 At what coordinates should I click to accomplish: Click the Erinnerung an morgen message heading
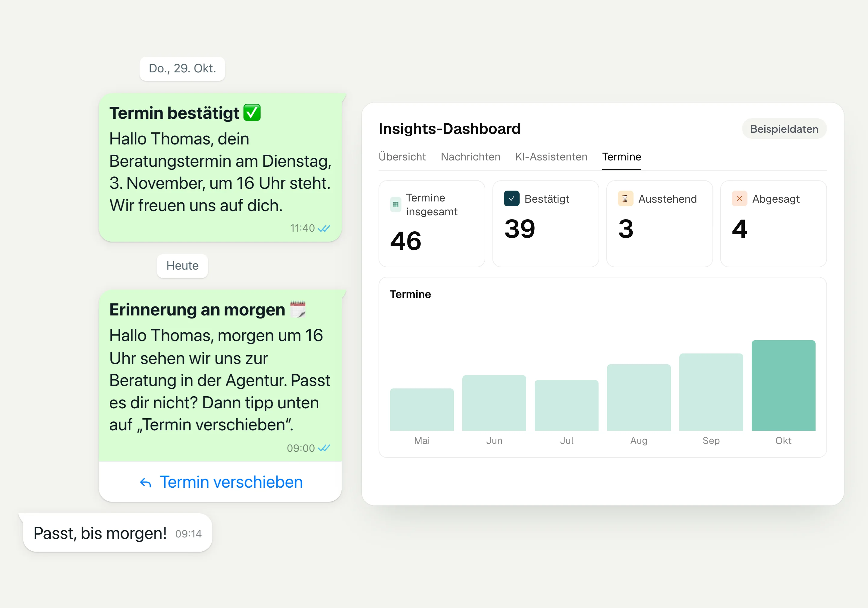click(197, 309)
